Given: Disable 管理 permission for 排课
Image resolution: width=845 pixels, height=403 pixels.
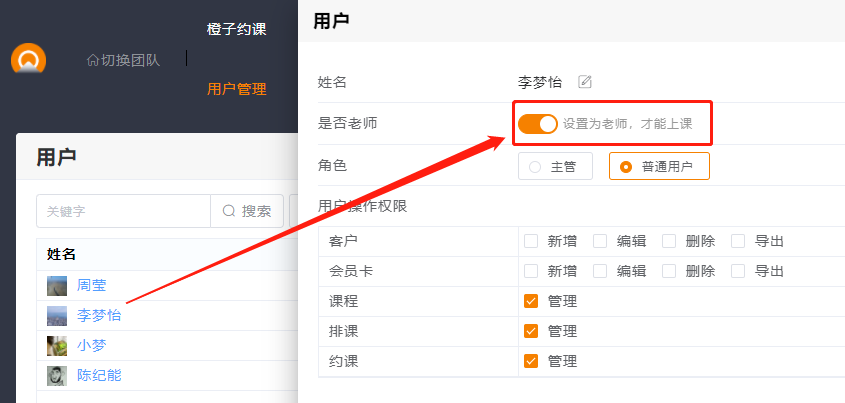Looking at the screenshot, I should pos(531,331).
